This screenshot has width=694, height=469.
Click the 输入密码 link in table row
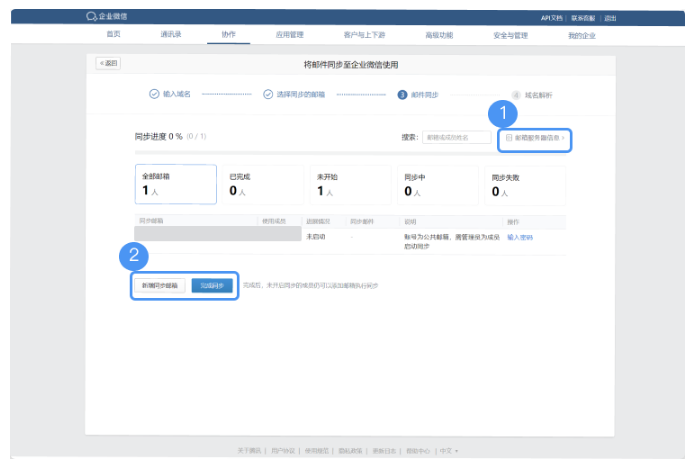point(520,237)
